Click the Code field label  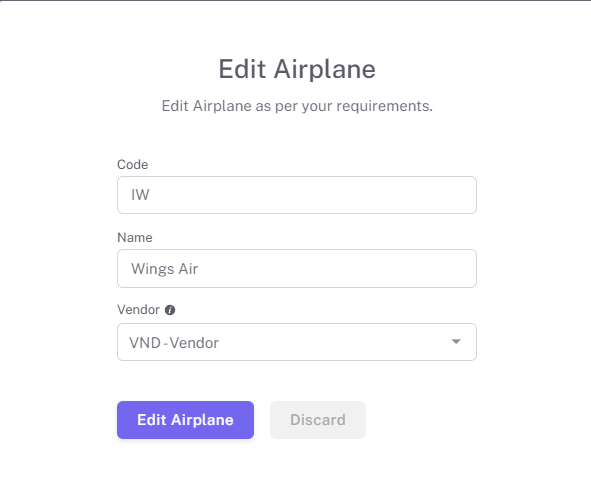[x=133, y=165]
